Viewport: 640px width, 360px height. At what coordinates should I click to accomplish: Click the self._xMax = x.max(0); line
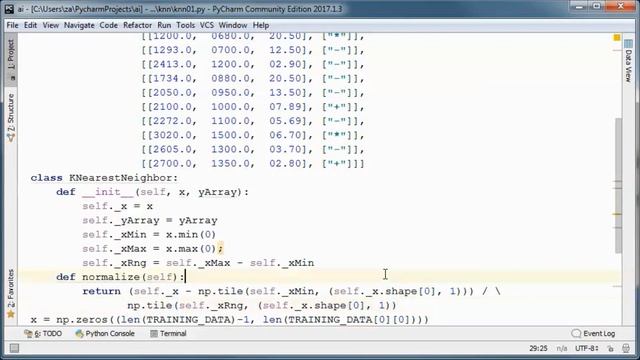pos(153,249)
